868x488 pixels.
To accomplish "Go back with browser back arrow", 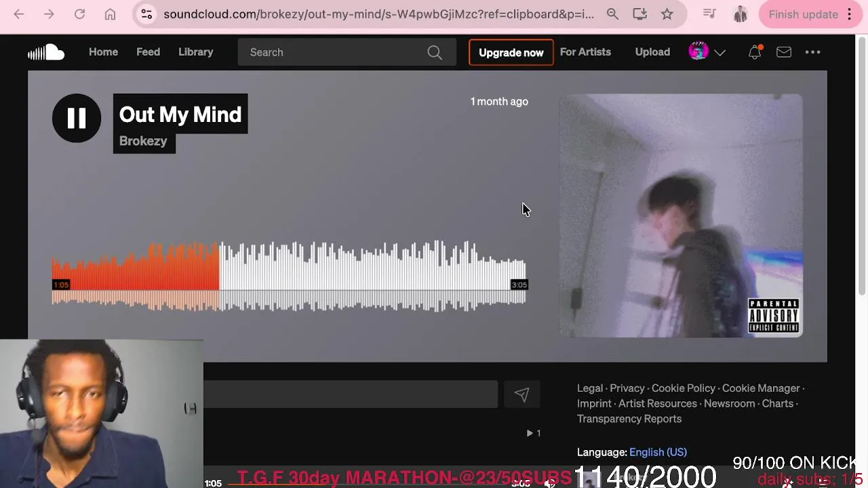I will (x=19, y=14).
